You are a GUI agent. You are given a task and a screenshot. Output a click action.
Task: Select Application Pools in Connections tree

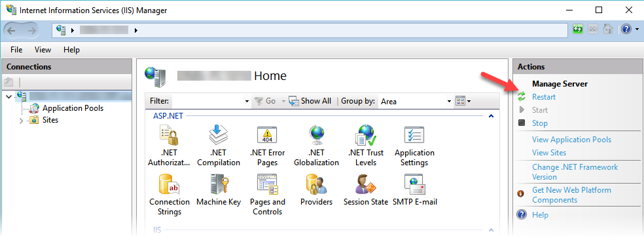pos(73,108)
